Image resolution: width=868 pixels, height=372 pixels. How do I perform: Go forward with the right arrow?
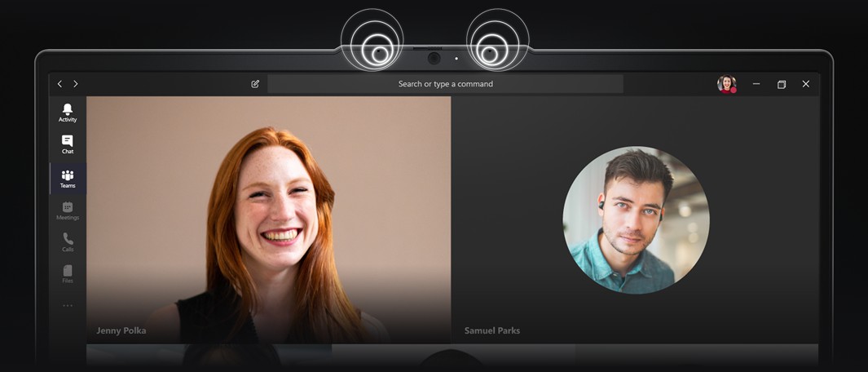(75, 84)
